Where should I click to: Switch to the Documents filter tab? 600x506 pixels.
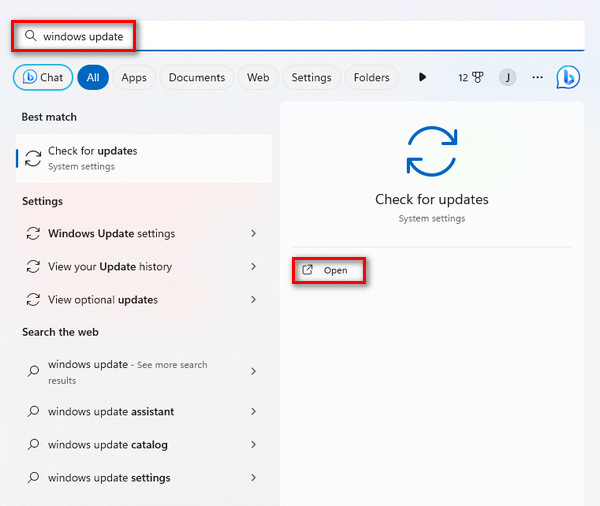[196, 77]
